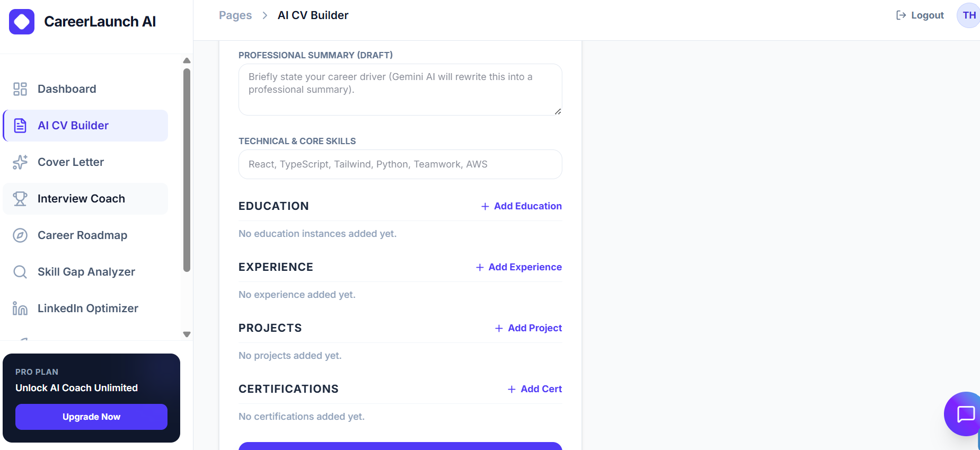Viewport: 980px width, 450px height.
Task: Select the Cover Letter sparkle icon
Action: (20, 162)
